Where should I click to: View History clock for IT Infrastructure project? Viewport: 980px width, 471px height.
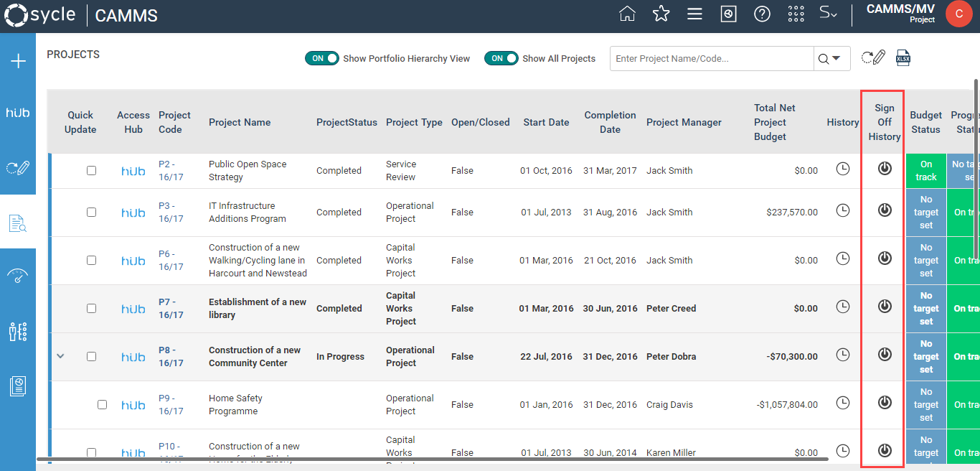(843, 210)
